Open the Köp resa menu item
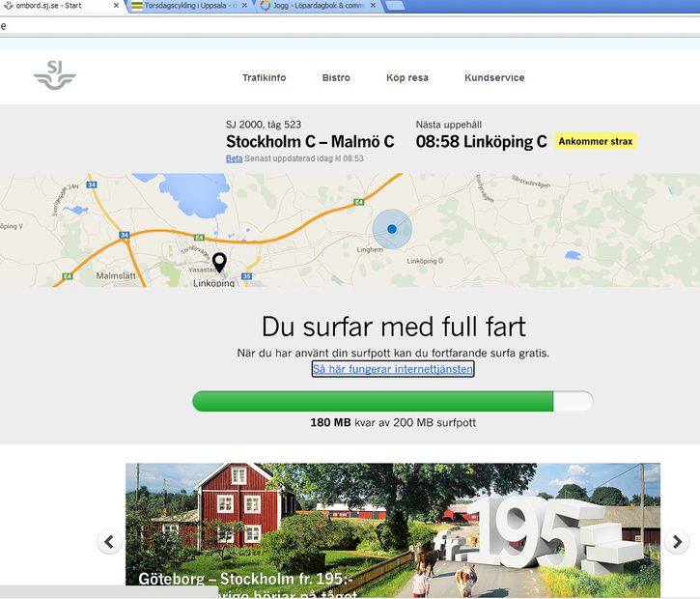This screenshot has width=700, height=599. [x=407, y=77]
